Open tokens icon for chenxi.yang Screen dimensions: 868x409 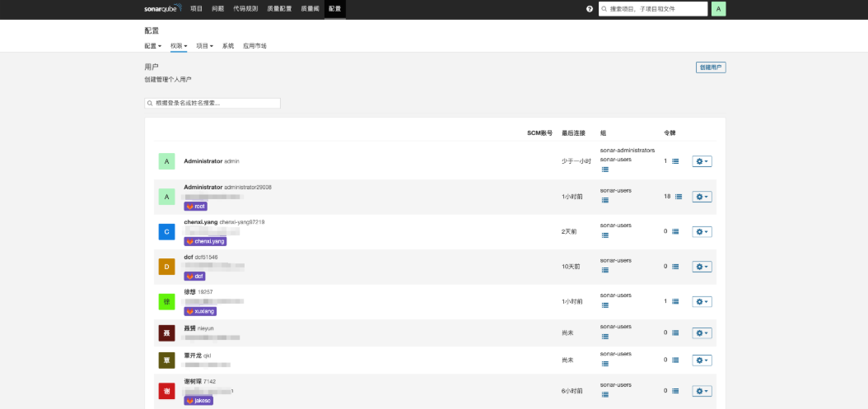tap(675, 231)
